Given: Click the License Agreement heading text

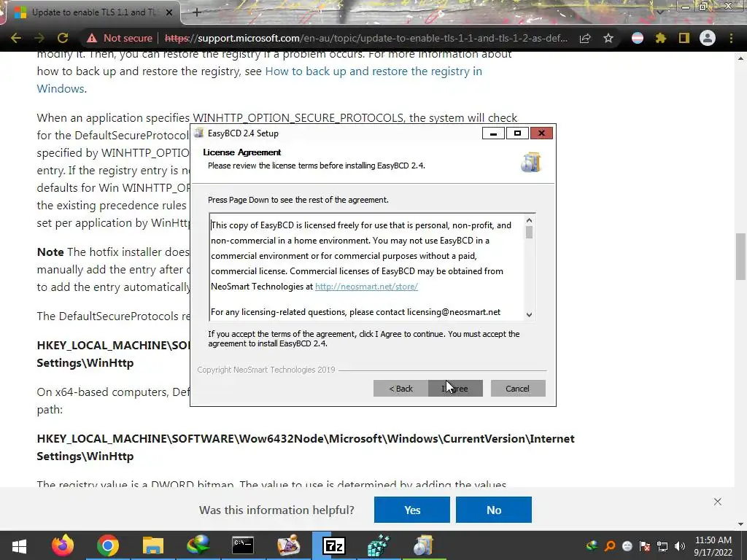Looking at the screenshot, I should click(242, 152).
